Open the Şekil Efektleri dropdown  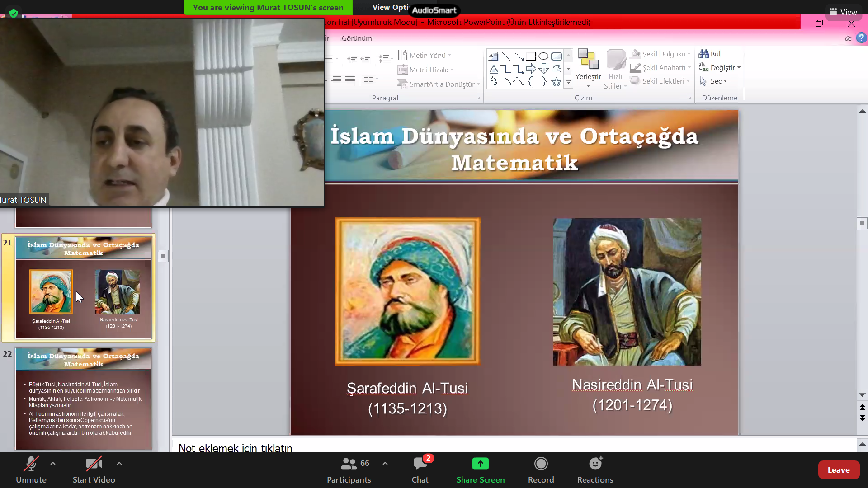click(x=660, y=81)
